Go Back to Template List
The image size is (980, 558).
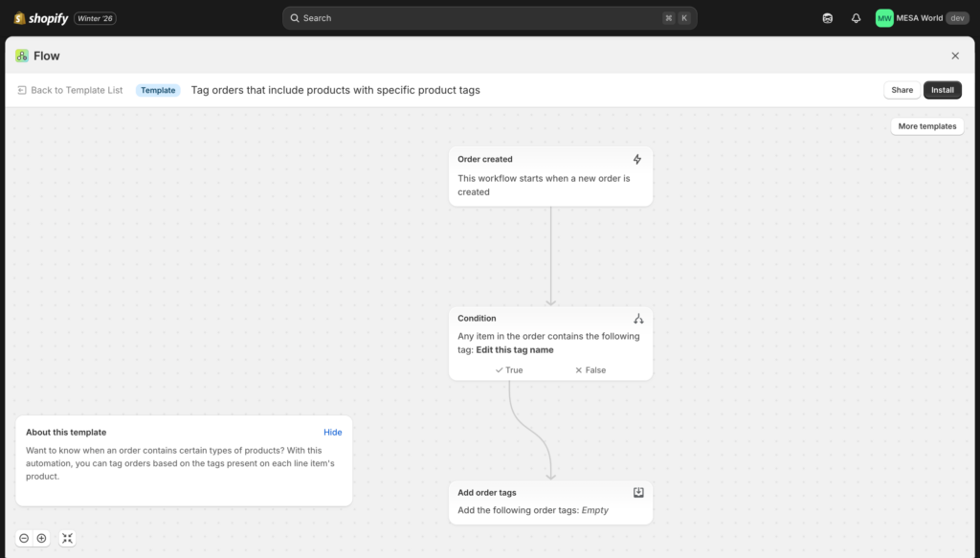click(71, 89)
